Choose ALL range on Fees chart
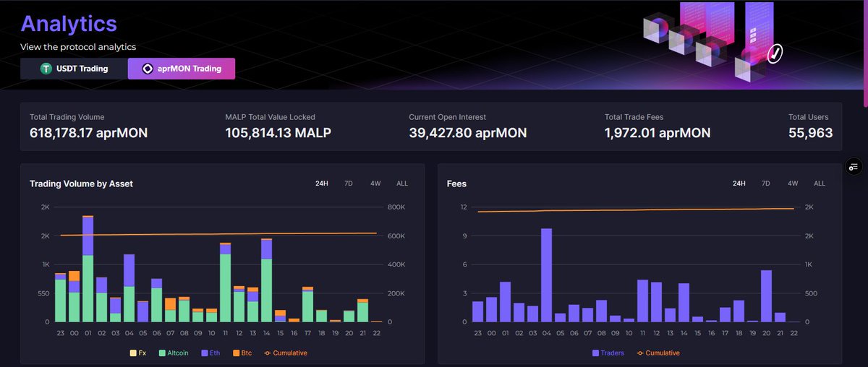Viewport: 868px width, 367px height. (820, 183)
